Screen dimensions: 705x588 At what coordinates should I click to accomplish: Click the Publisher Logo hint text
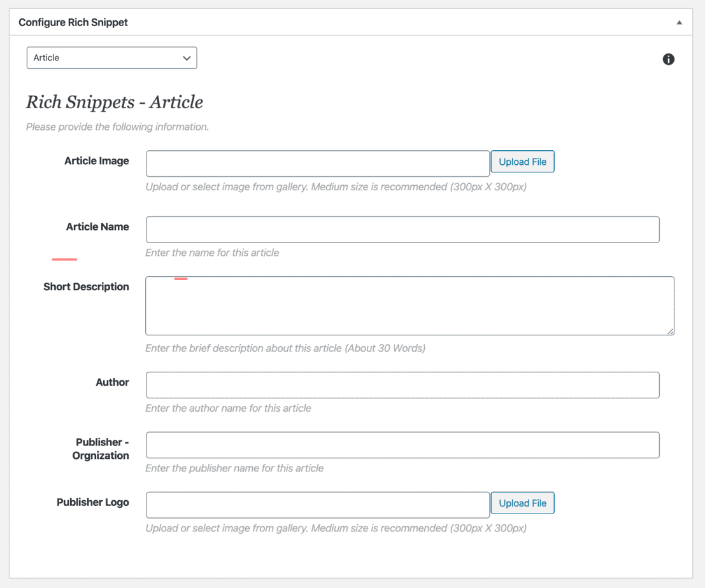tap(336, 528)
